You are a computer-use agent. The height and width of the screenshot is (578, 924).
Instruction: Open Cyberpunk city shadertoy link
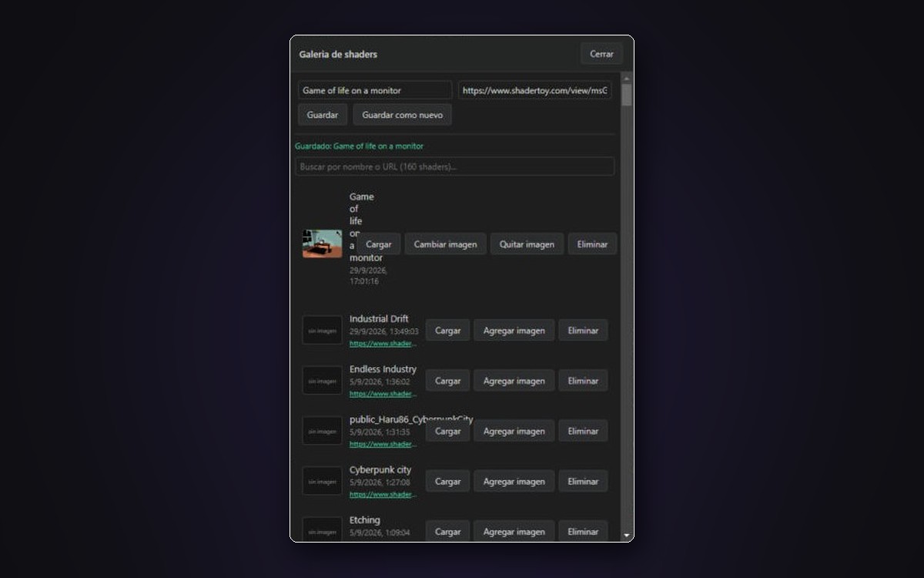[x=383, y=495]
